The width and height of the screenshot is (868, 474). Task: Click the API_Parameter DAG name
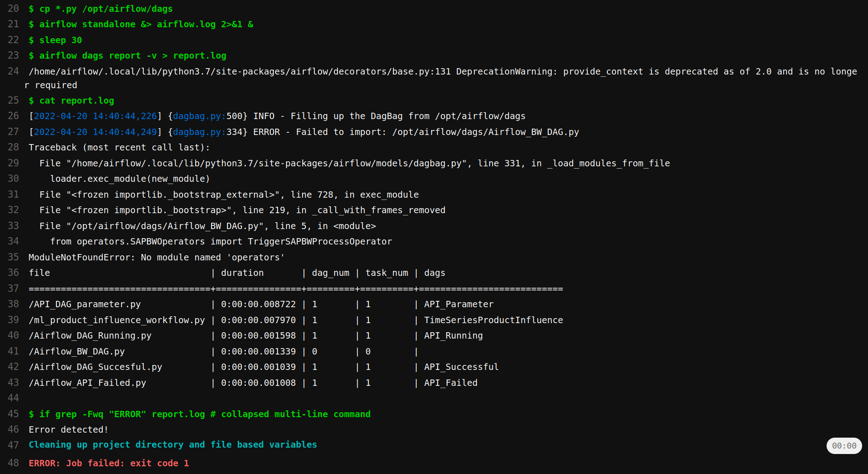(459, 304)
